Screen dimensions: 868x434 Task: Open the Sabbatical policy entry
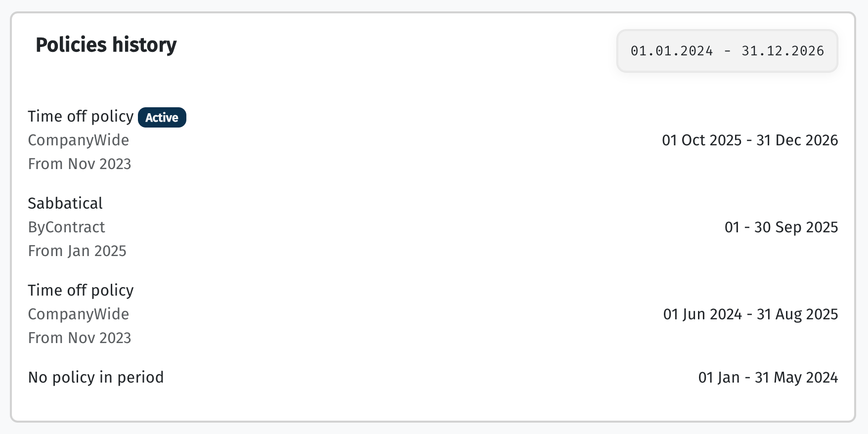pyautogui.click(x=65, y=203)
